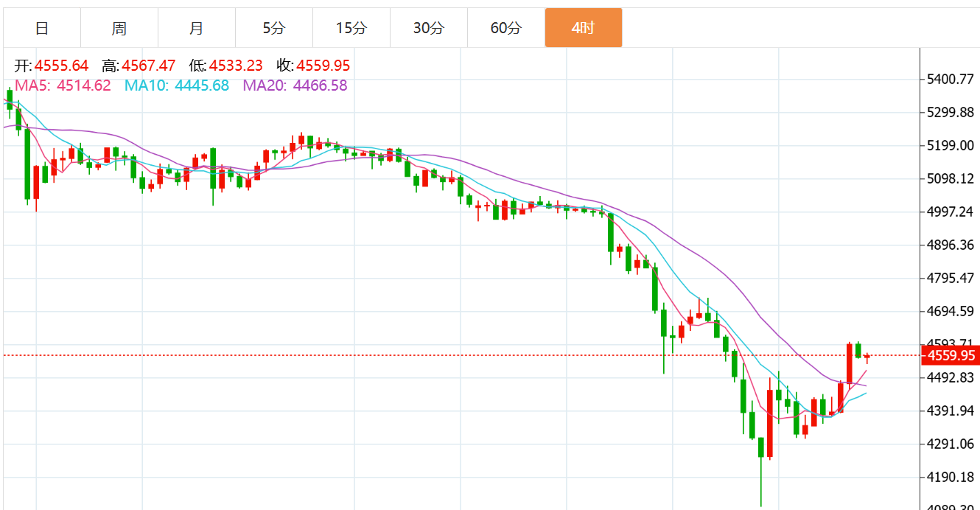Click the low price value 4533.23
Image resolution: width=980 pixels, height=510 pixels.
tap(236, 66)
